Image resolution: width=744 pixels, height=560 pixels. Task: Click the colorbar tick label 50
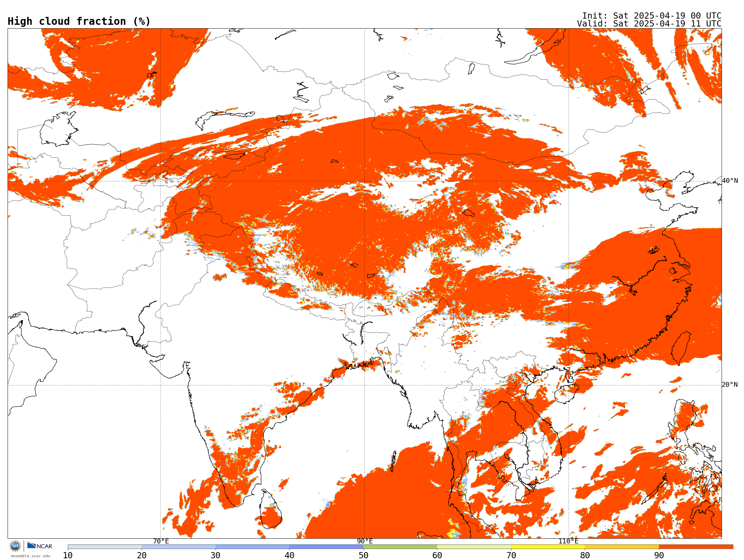tap(363, 555)
